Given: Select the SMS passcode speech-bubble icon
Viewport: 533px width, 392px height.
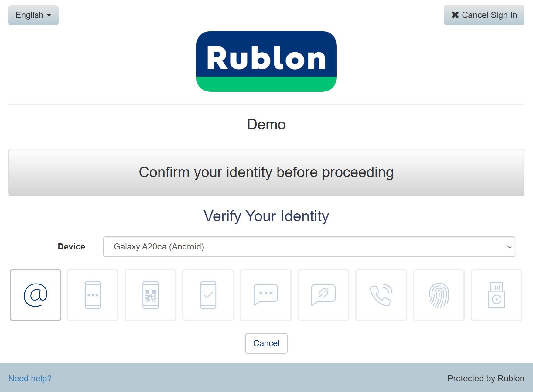Looking at the screenshot, I should tap(266, 295).
